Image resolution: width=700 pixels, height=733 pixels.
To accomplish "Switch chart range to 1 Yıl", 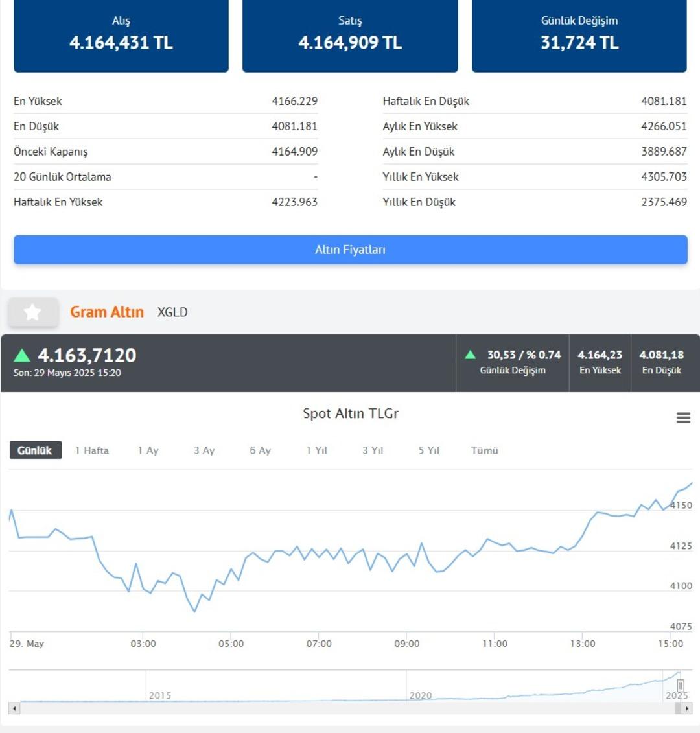I will (316, 450).
